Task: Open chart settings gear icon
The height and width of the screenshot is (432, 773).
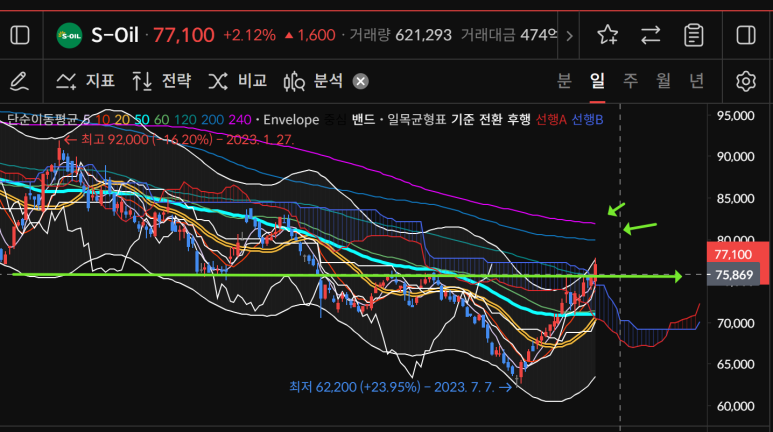Action: point(746,81)
